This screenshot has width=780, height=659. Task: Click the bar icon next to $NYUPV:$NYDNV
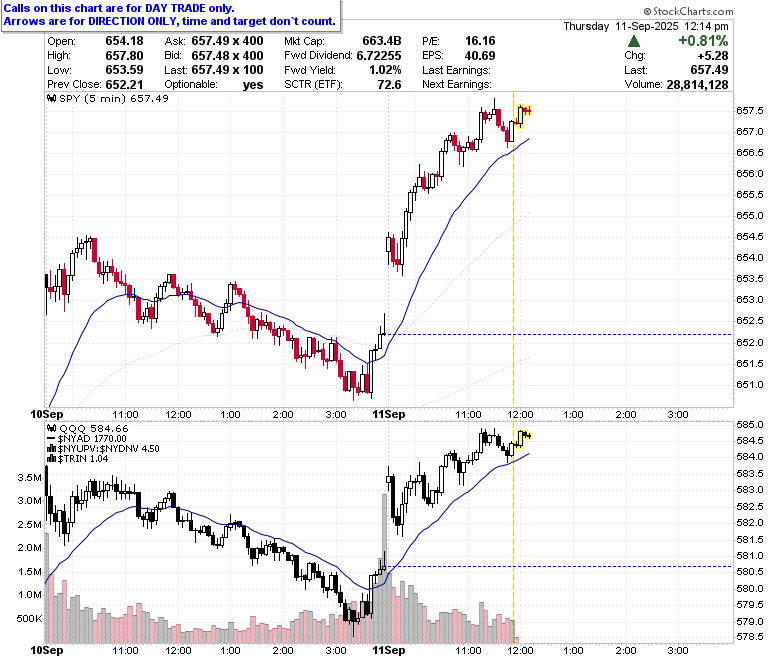[52, 449]
